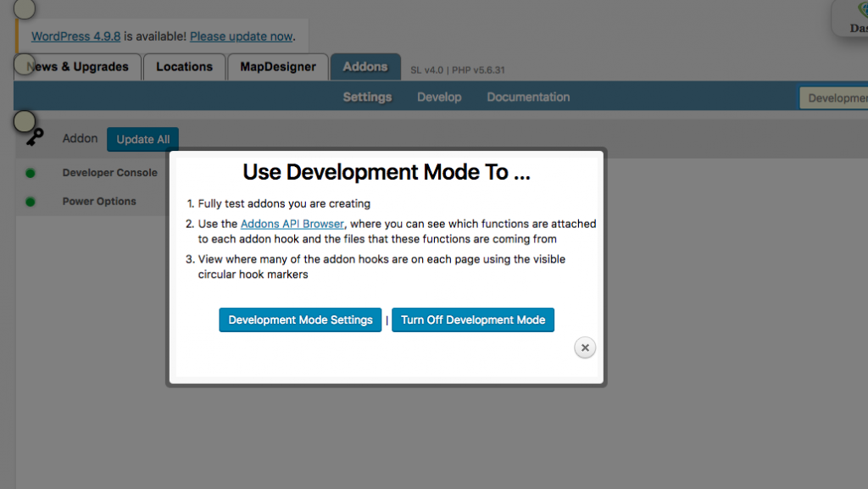868x489 pixels.
Task: Click Turn Off Development Mode button
Action: click(x=473, y=320)
